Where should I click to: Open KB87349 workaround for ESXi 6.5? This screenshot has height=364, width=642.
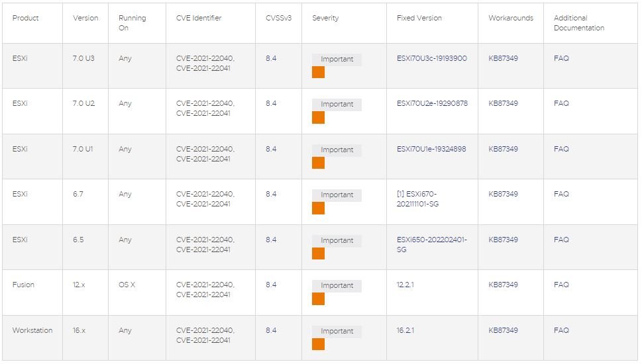503,240
